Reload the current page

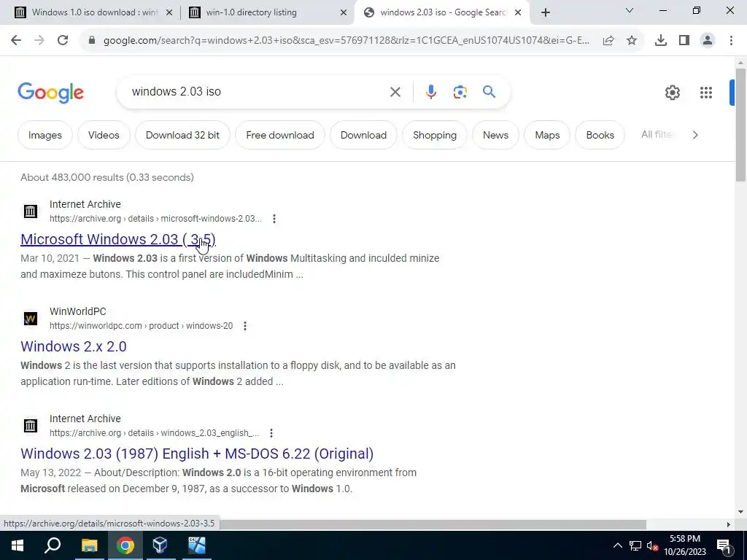[x=63, y=41]
